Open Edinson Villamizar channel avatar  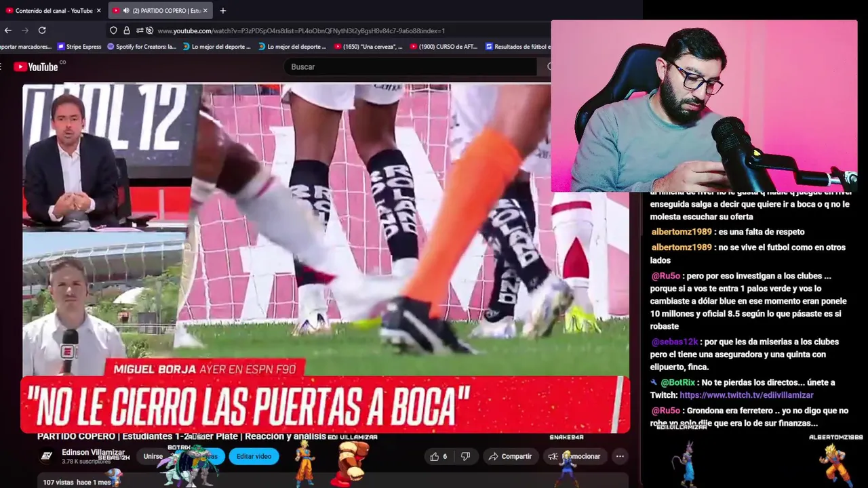coord(47,456)
